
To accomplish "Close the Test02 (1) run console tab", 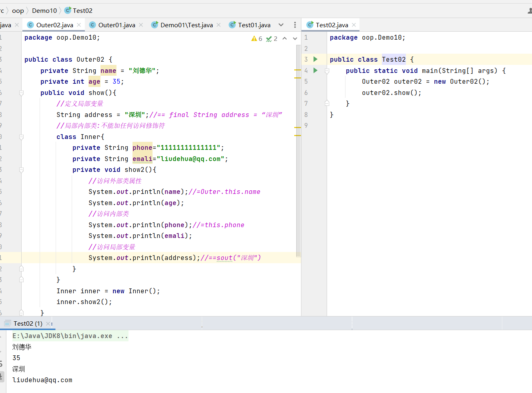I will click(x=48, y=323).
